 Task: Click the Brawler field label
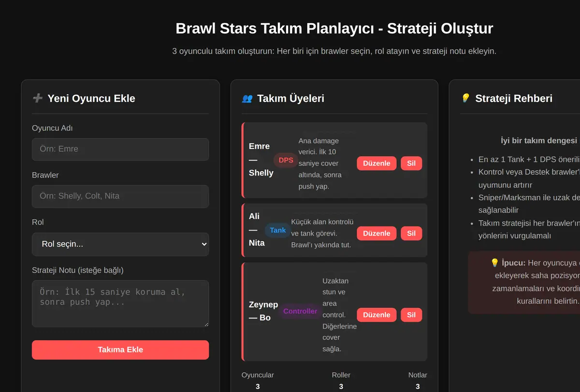coord(45,175)
